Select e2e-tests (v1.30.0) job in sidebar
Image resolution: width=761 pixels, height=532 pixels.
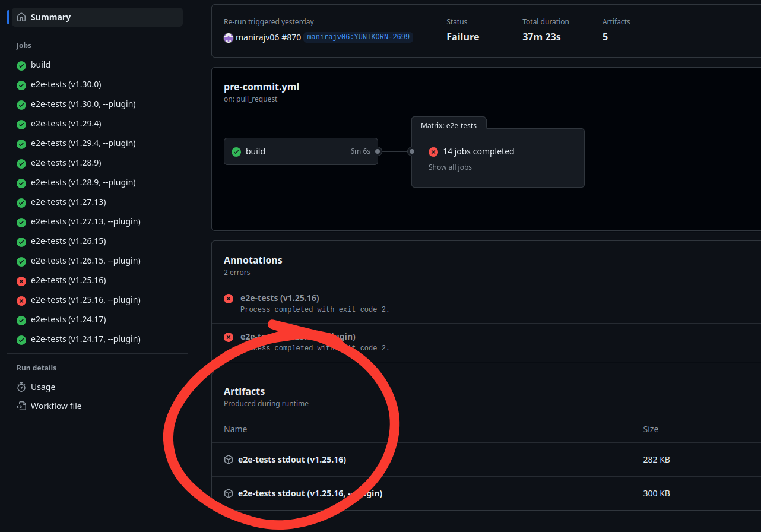click(66, 84)
